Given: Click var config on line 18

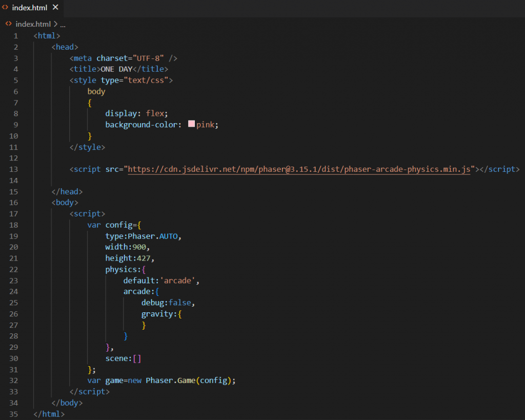Looking at the screenshot, I should tap(110, 225).
